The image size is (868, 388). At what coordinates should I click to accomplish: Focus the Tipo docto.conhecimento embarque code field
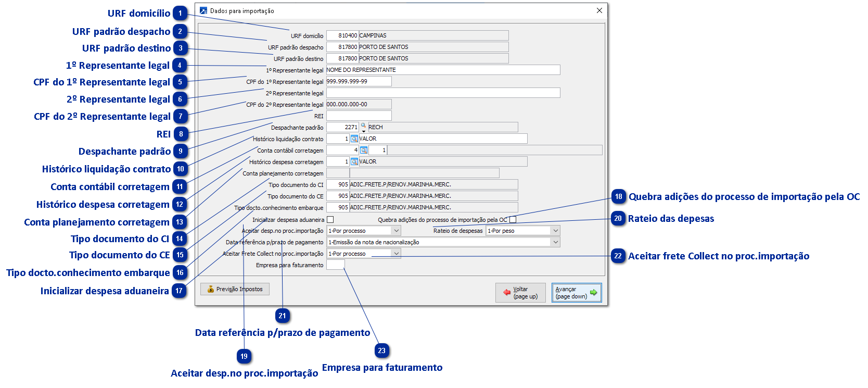[x=338, y=207]
